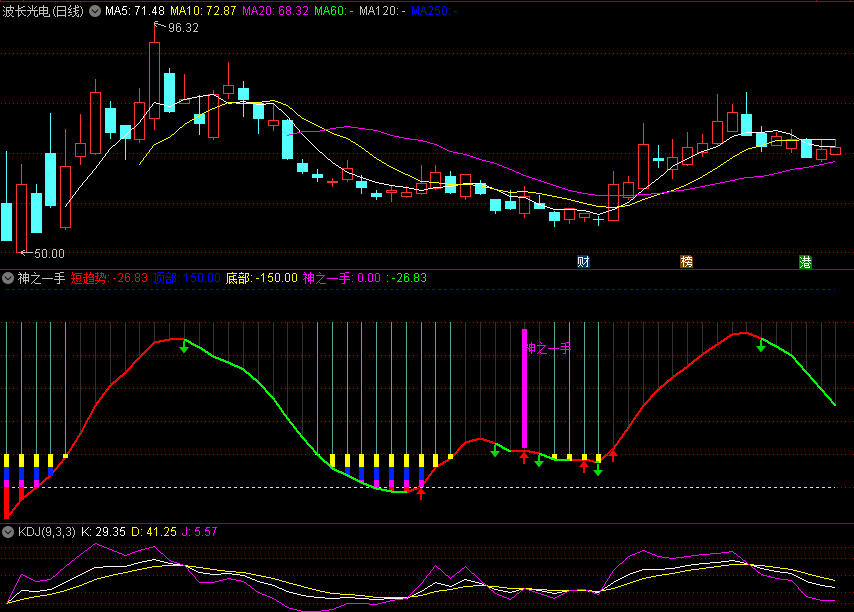This screenshot has width=854, height=612.
Task: Click the 财 info marker icon
Action: pyautogui.click(x=583, y=262)
